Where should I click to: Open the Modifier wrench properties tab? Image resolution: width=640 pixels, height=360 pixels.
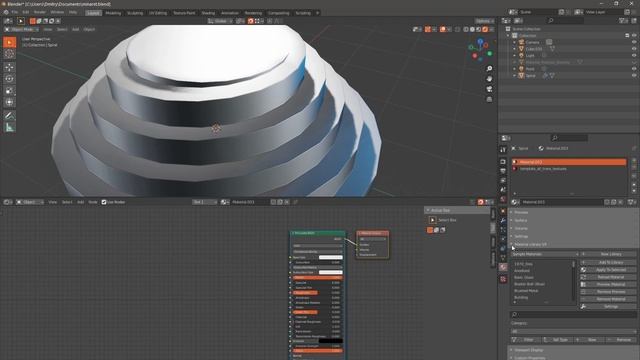coord(503,220)
